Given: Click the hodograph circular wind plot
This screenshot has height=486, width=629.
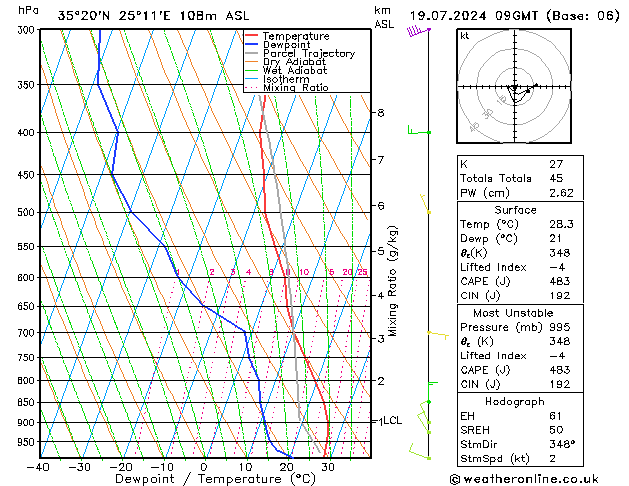Looking at the screenshot, I should tap(514, 86).
